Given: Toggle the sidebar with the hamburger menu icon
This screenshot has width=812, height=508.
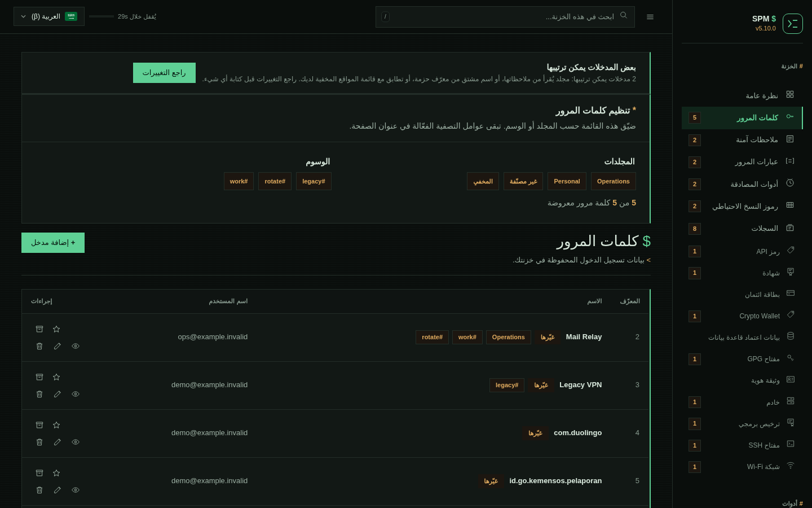Looking at the screenshot, I should tap(650, 17).
